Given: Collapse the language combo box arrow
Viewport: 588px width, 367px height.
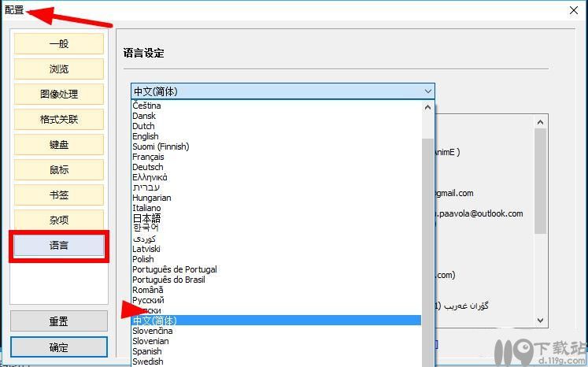Looking at the screenshot, I should (427, 91).
